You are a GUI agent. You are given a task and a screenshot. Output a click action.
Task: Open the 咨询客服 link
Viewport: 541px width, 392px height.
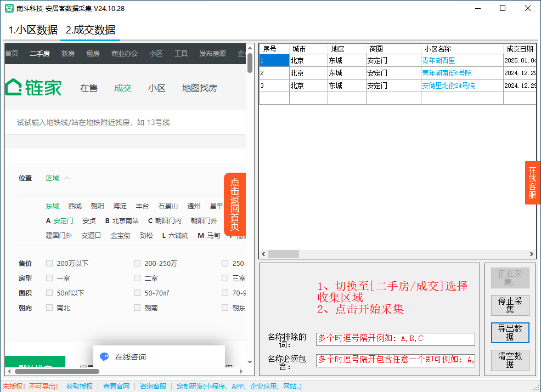(x=153, y=386)
